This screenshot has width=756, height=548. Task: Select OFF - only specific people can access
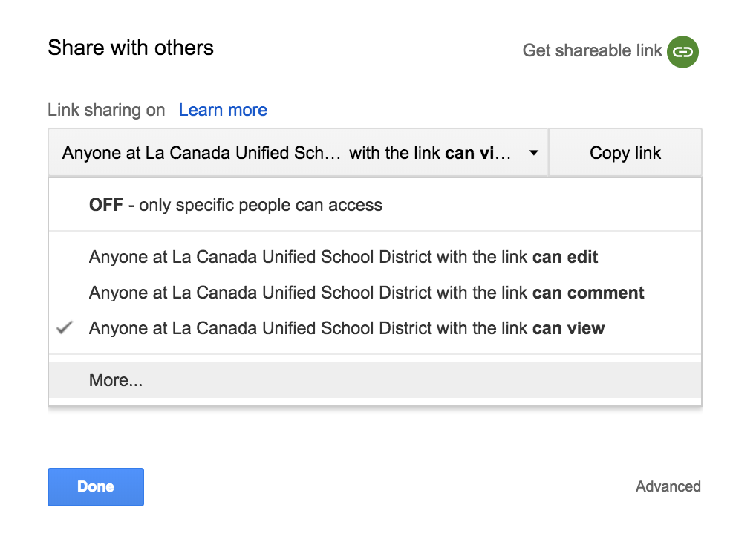(x=374, y=205)
